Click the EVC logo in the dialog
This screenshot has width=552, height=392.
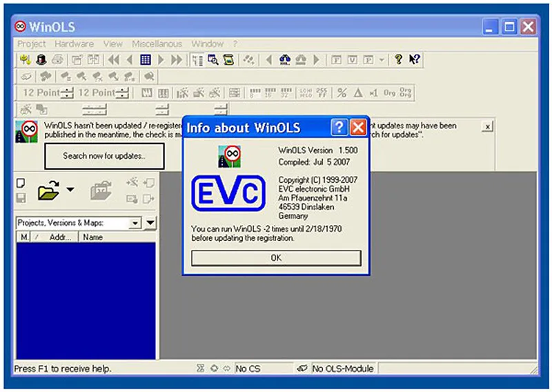coord(228,193)
